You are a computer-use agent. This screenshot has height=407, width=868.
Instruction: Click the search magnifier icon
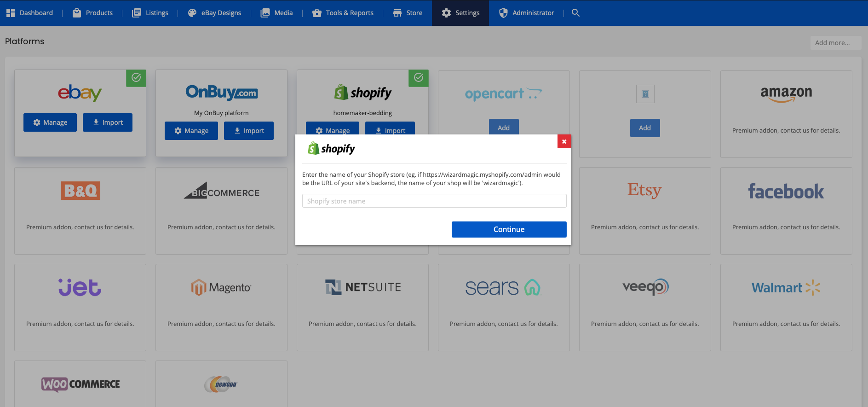575,13
